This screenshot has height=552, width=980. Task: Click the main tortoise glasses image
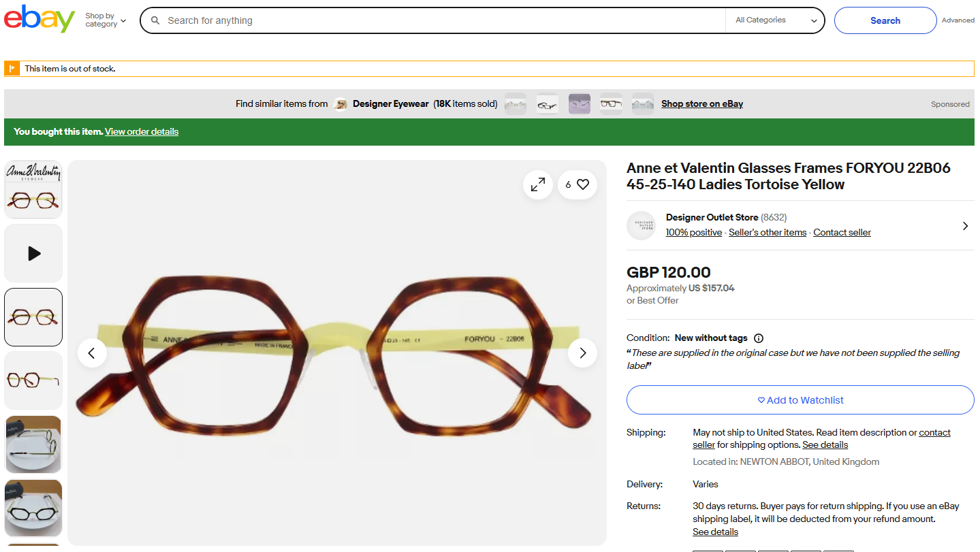tap(336, 353)
